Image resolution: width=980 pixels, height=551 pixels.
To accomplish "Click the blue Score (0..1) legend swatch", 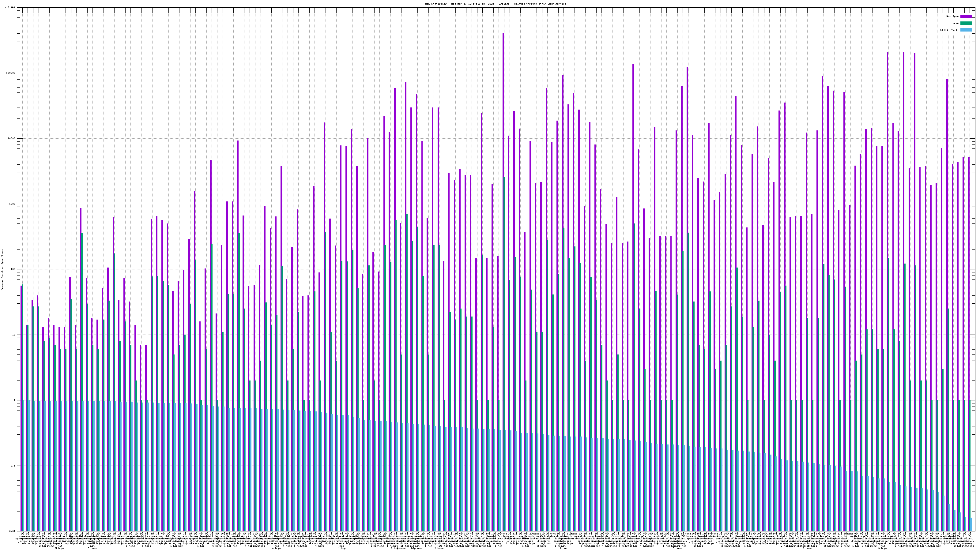I will (x=966, y=30).
